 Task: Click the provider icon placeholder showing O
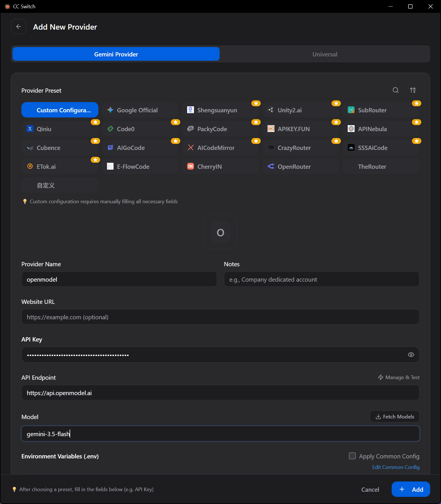click(221, 232)
